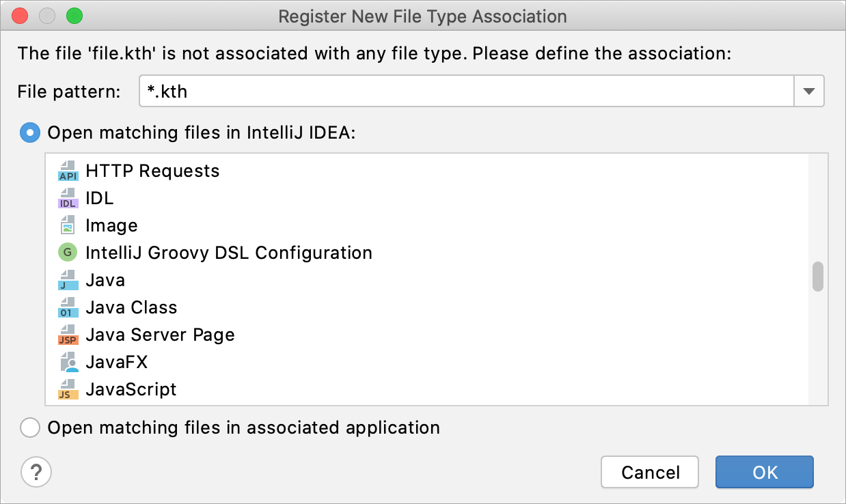Click the JavaFX file type icon

[x=68, y=362]
